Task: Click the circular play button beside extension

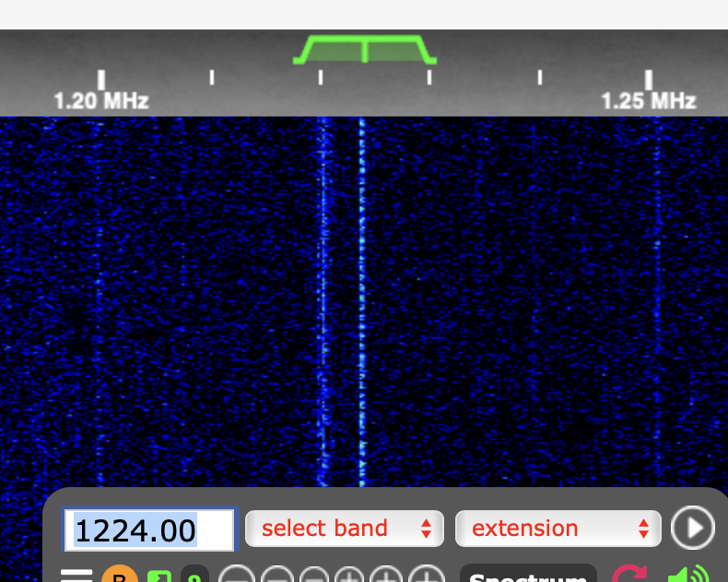Action: click(692, 529)
